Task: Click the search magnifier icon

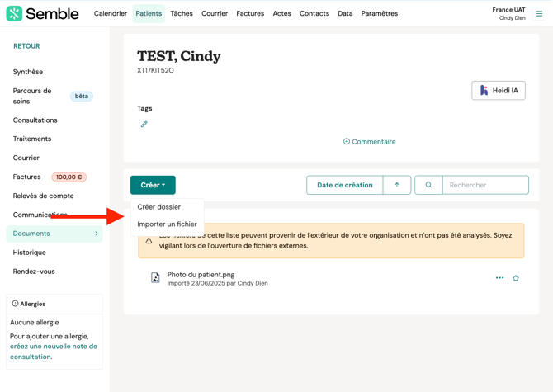Action: pos(428,185)
